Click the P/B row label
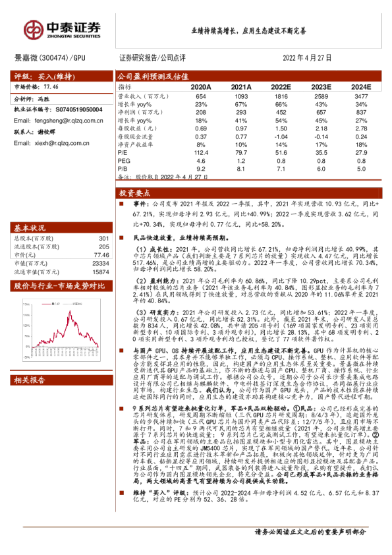 tap(123, 169)
